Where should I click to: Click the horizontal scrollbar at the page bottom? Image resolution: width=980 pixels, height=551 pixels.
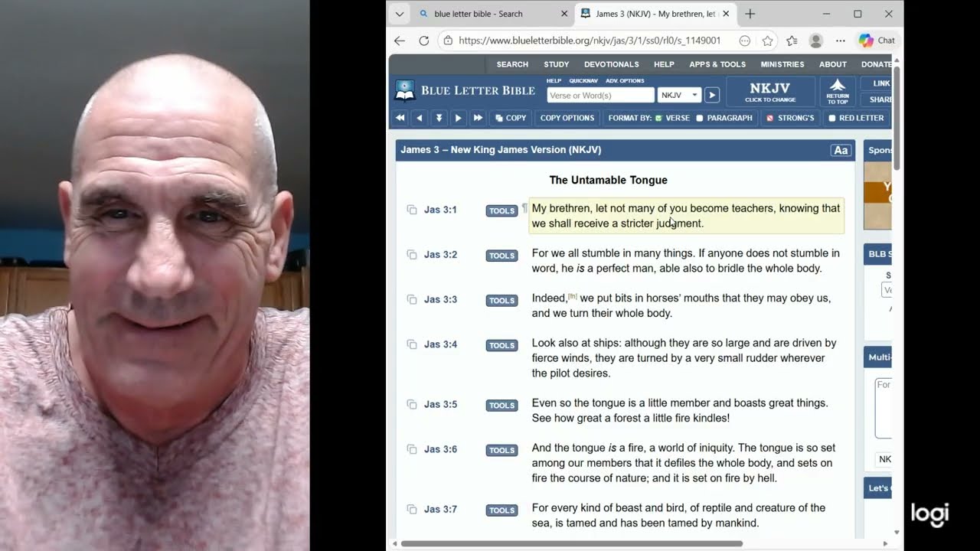click(x=571, y=543)
